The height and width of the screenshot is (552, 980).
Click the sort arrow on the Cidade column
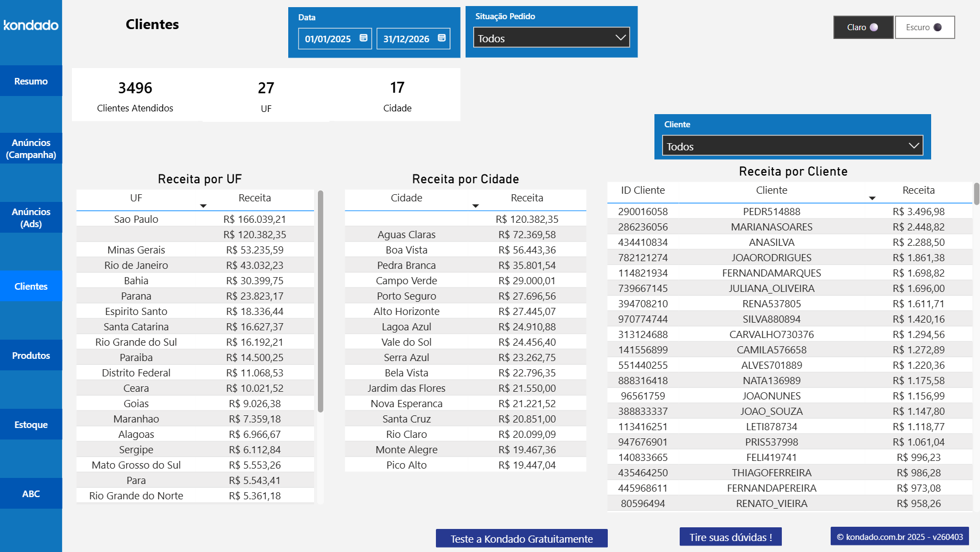475,206
